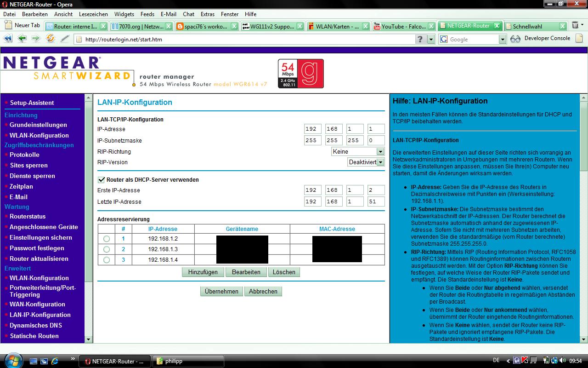
Task: Click the question mark in address bar
Action: [420, 40]
